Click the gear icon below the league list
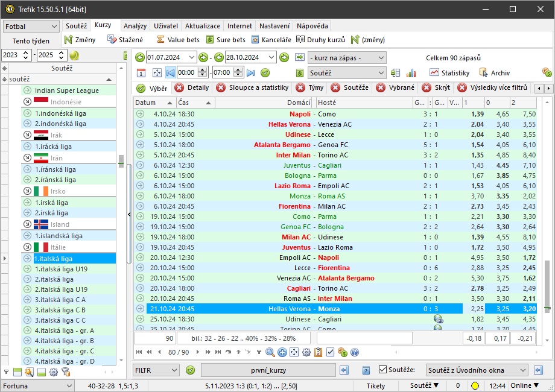 [54, 372]
